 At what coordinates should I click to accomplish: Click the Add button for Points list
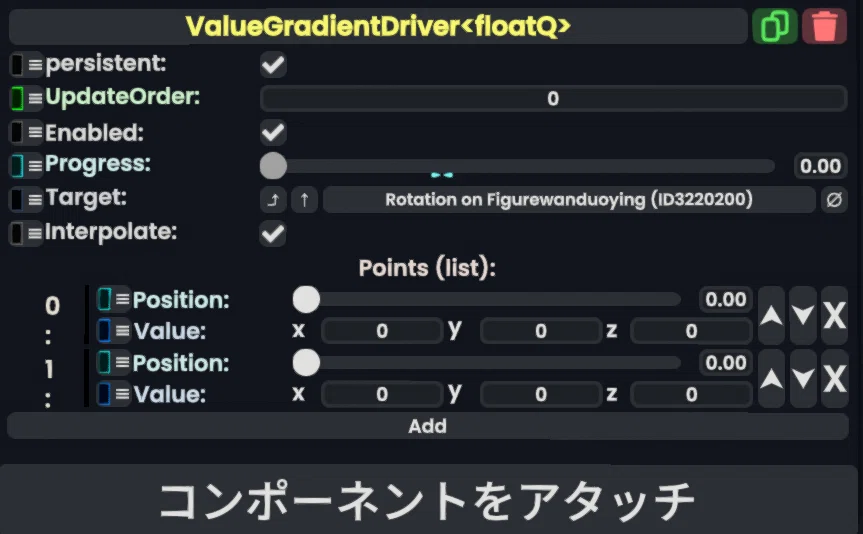428,426
